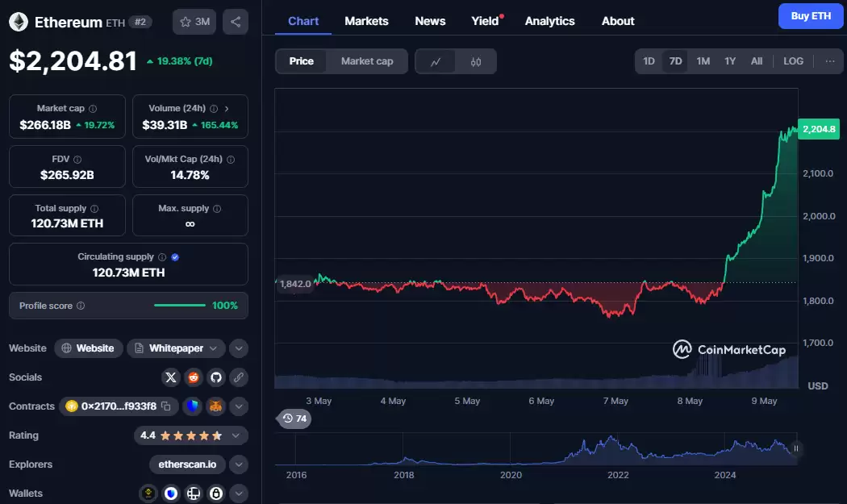Image resolution: width=847 pixels, height=504 pixels.
Task: Set chart range to All
Action: 757,61
